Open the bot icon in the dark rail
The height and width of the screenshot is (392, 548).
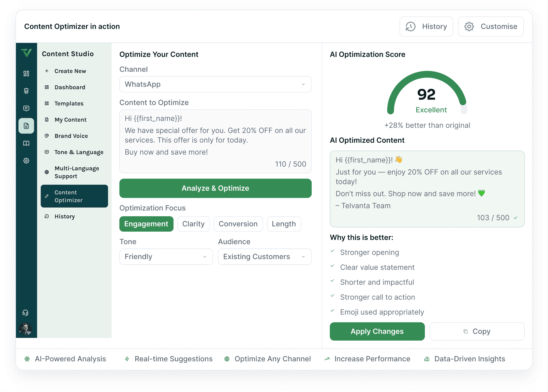[26, 91]
